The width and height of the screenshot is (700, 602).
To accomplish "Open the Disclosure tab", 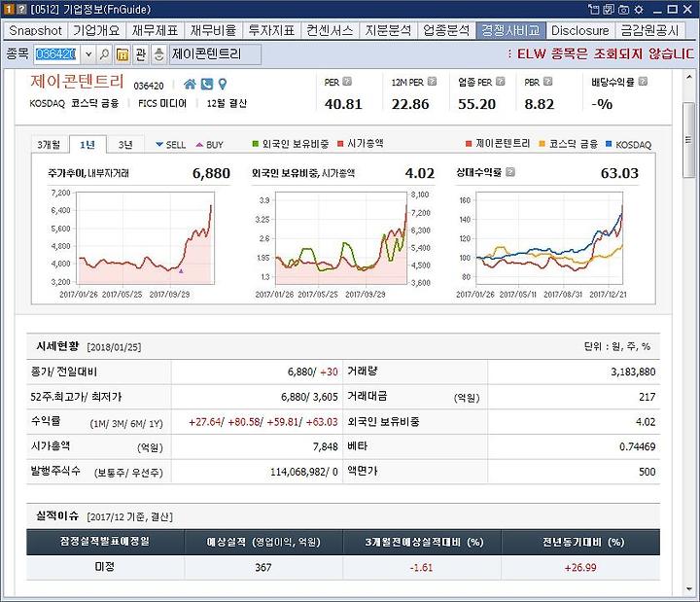I will coord(580,30).
